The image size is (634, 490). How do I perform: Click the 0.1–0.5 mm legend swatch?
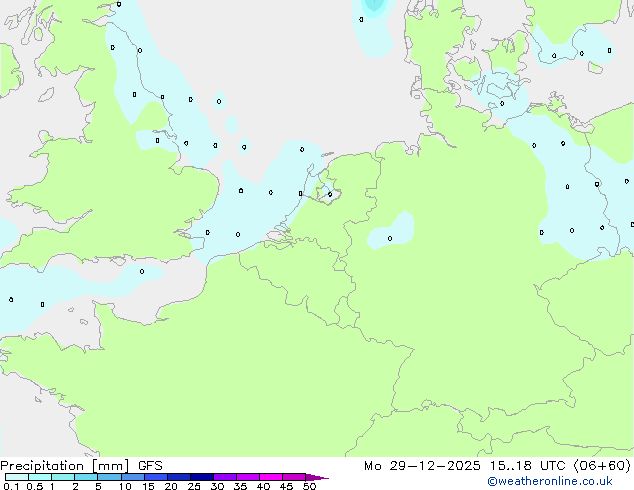(x=17, y=477)
